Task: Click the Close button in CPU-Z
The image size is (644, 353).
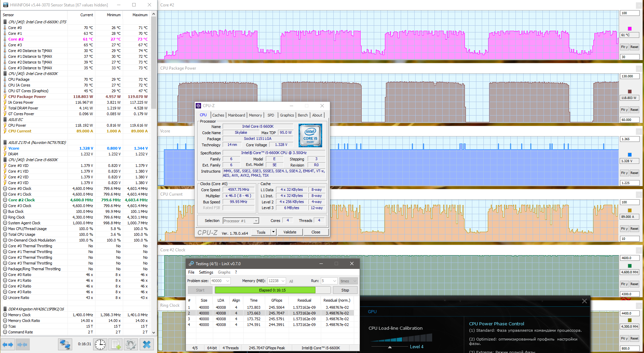Action: click(x=316, y=232)
